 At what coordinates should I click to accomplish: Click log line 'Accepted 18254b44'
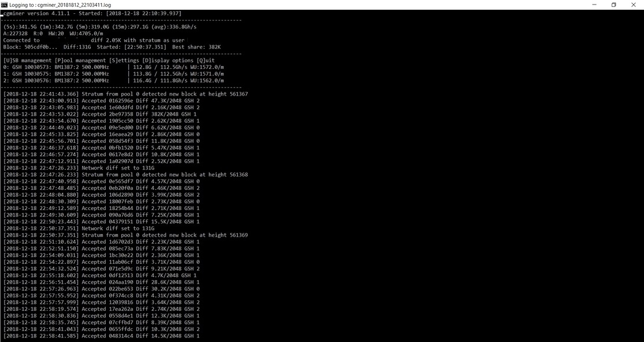pos(101,208)
